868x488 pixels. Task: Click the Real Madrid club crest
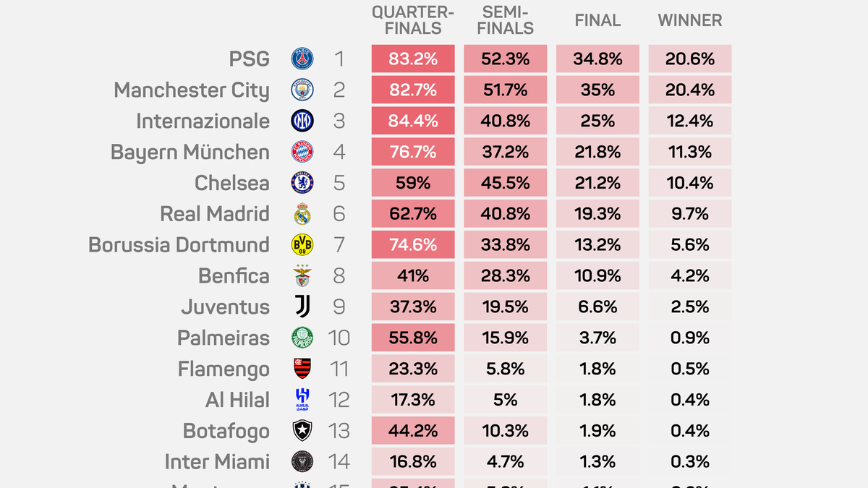click(x=302, y=214)
